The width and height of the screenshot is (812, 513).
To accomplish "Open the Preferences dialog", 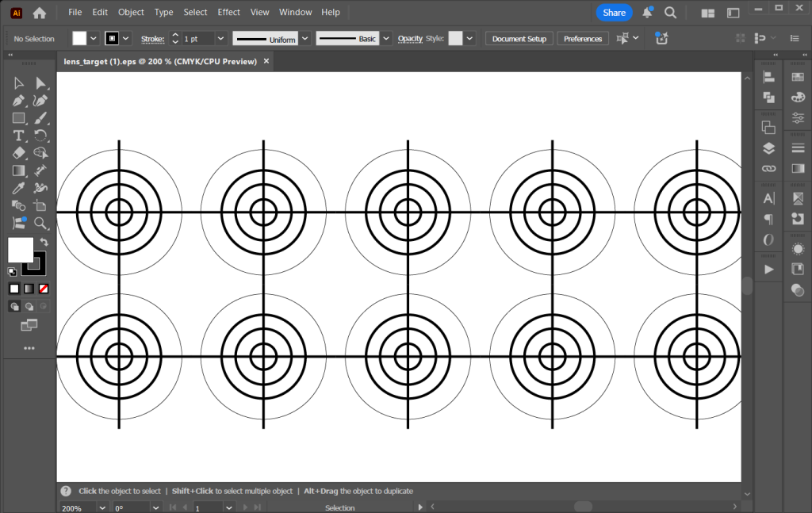I will [x=583, y=37].
